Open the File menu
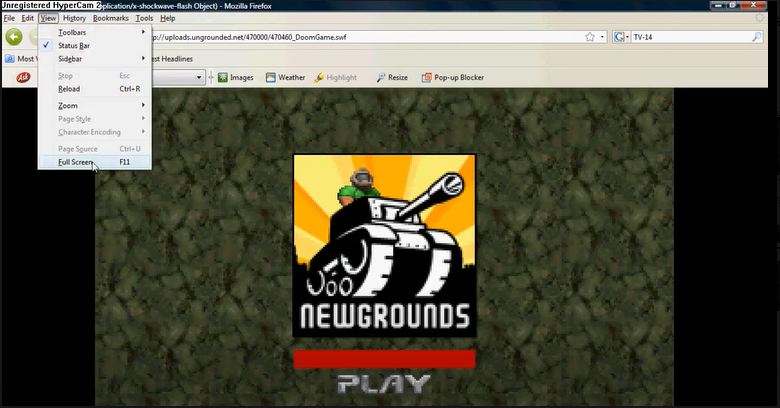This screenshot has height=408, width=780. coord(9,18)
